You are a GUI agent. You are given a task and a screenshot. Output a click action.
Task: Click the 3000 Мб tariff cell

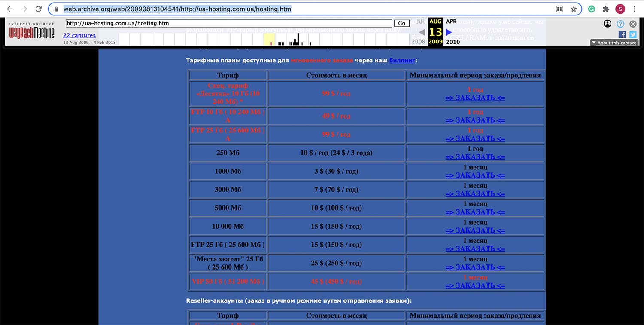pyautogui.click(x=228, y=190)
